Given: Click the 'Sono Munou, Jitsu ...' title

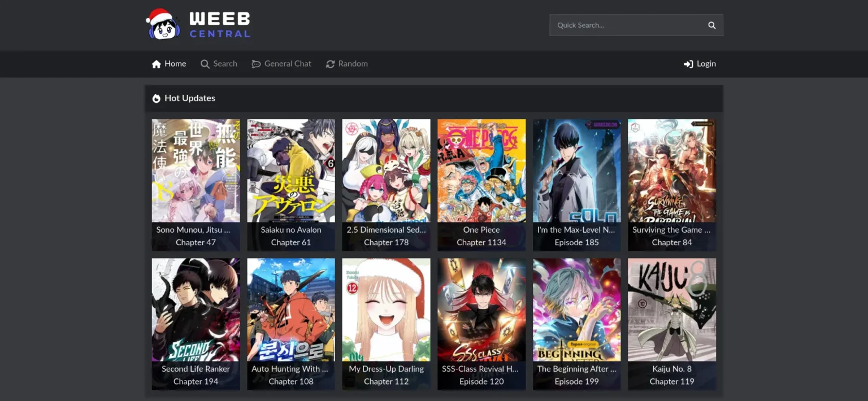Looking at the screenshot, I should tap(193, 230).
